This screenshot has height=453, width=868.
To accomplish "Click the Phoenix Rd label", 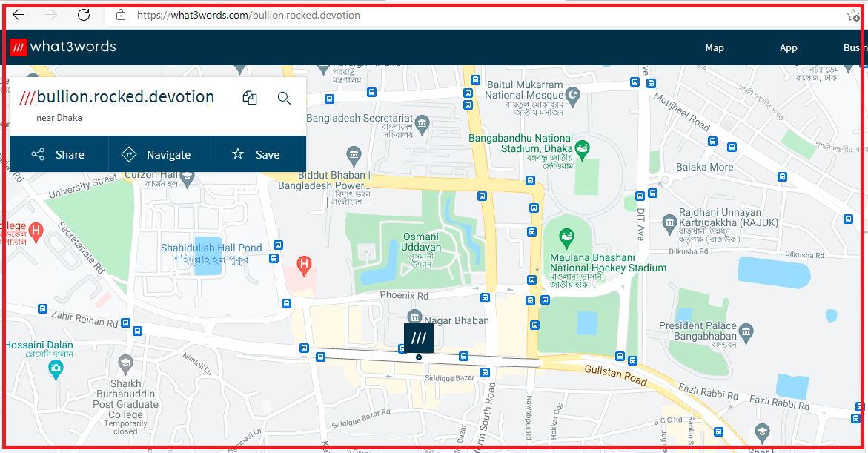I will (404, 295).
